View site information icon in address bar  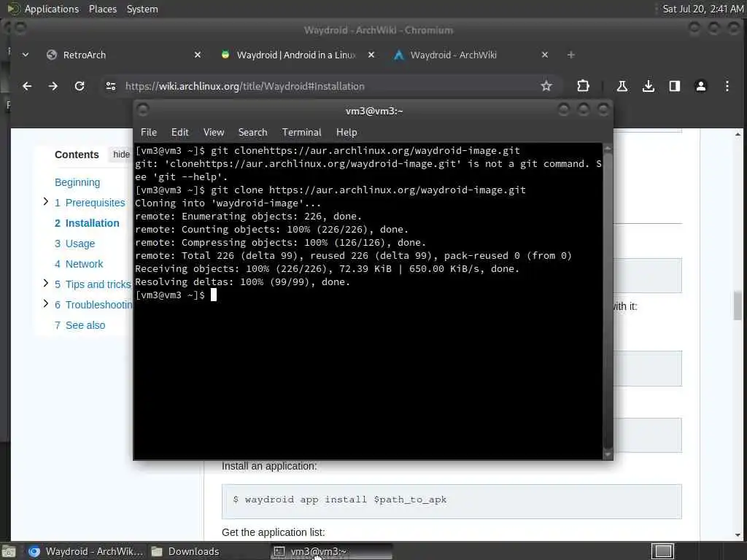click(x=111, y=86)
